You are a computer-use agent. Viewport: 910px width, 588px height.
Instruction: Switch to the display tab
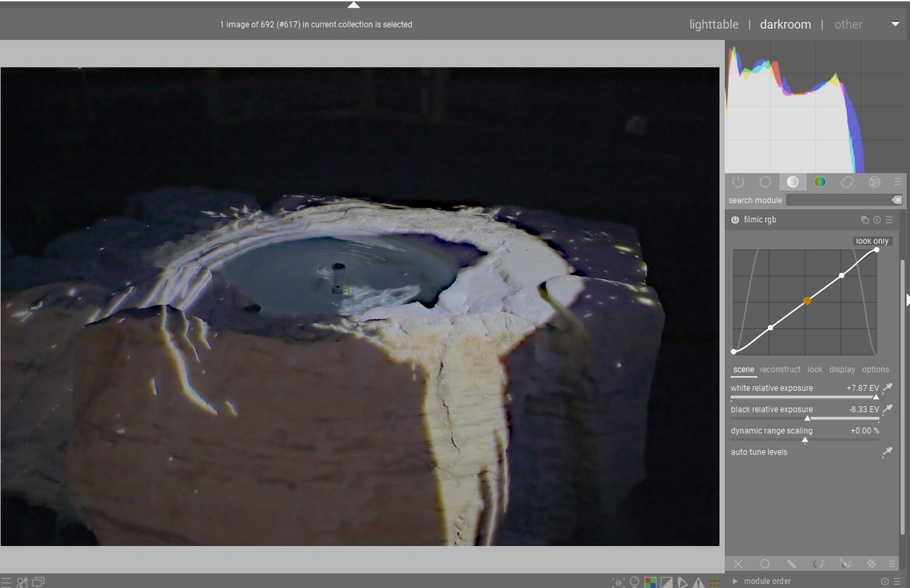click(x=842, y=370)
